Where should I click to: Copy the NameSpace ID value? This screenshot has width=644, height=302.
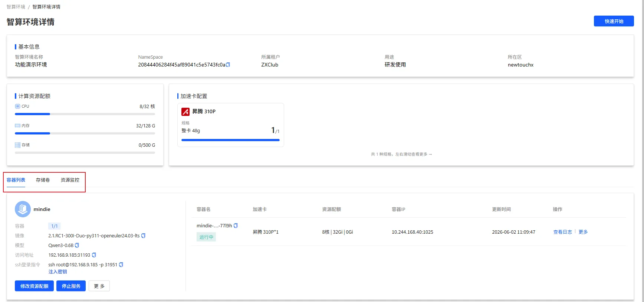(228, 65)
